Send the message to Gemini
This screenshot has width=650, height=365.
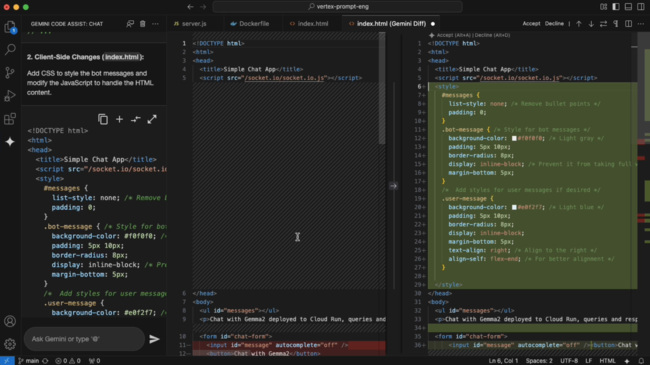tap(154, 339)
